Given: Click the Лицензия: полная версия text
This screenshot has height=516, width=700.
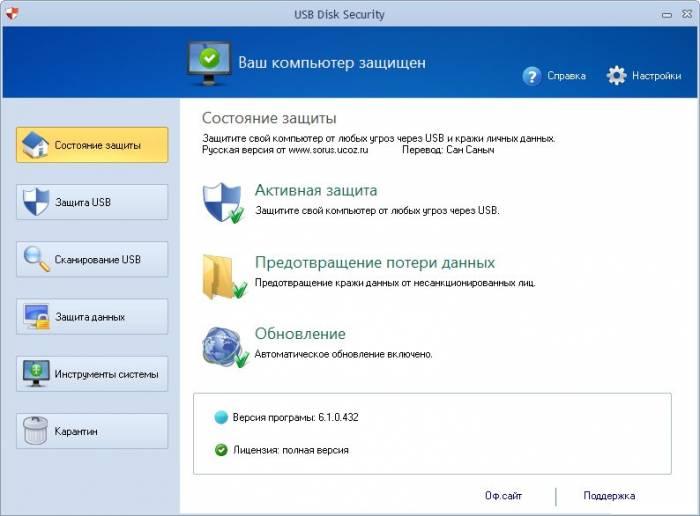Looking at the screenshot, I should [291, 450].
